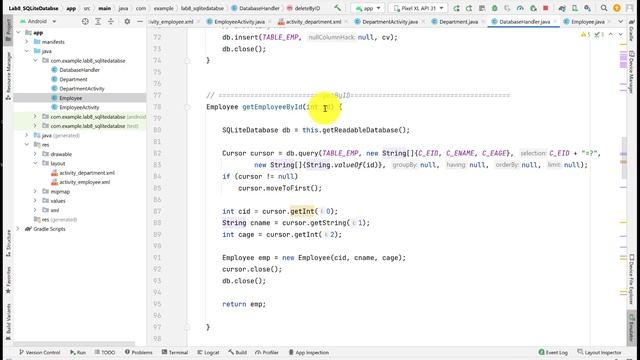Viewport: 640px width, 360px height.
Task: Collapse the app module node
Action: point(18,32)
